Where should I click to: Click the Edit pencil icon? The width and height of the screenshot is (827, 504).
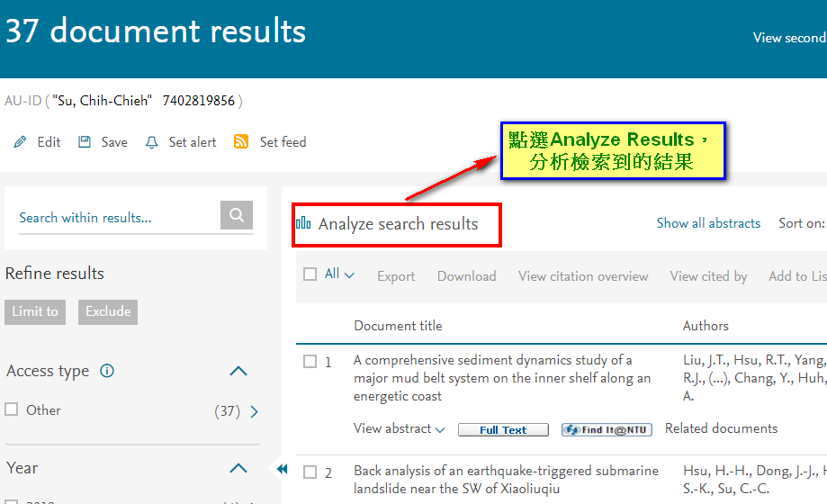[x=20, y=142]
